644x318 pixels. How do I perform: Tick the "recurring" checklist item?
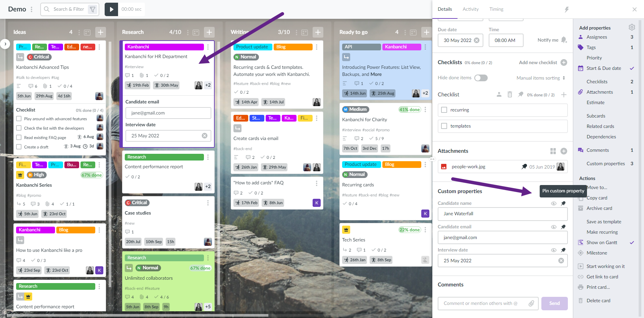[x=444, y=110]
